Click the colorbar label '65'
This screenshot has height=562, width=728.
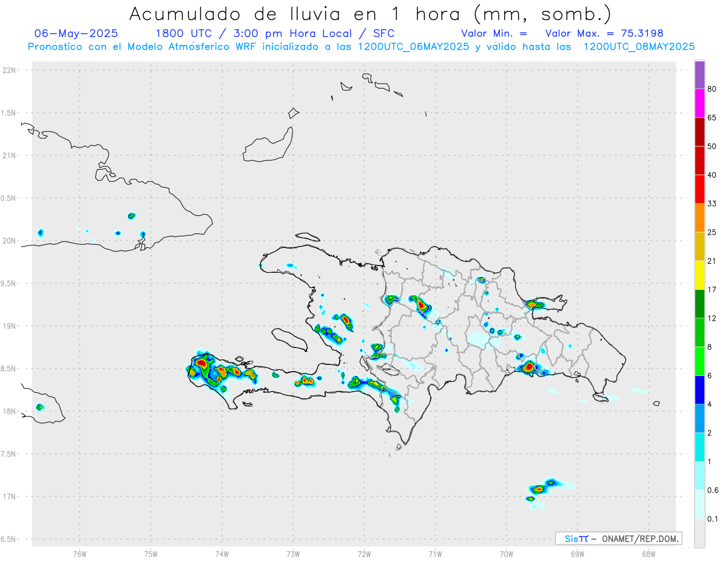(712, 118)
